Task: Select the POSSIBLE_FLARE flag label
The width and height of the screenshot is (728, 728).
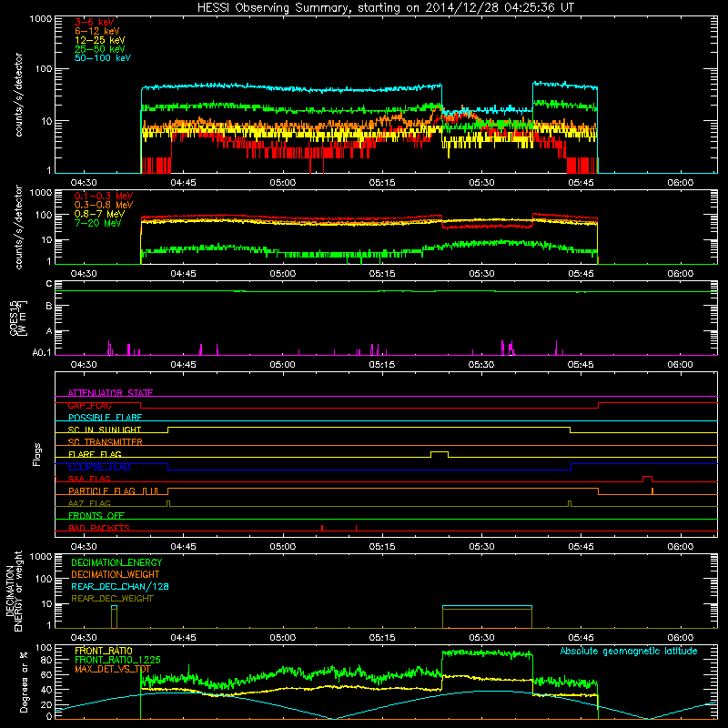Action: [x=105, y=418]
